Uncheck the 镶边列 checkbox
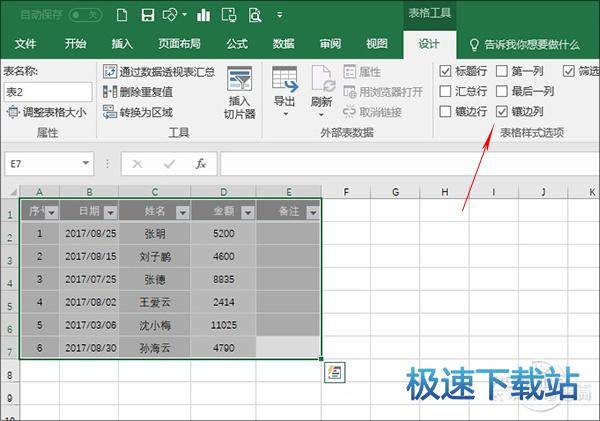 point(502,111)
